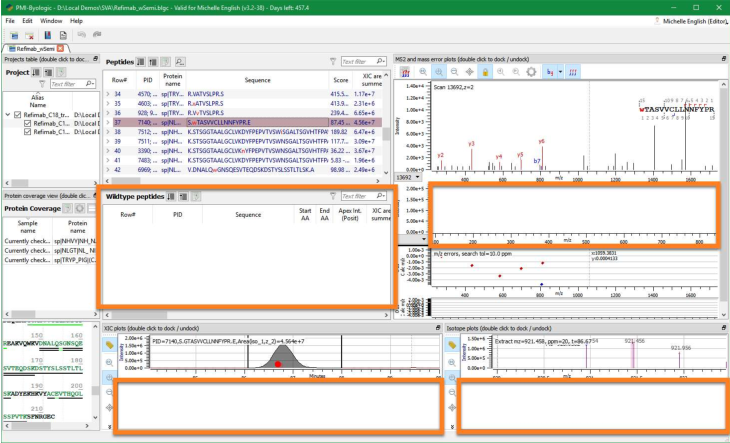Viewport: 730px width, 443px height.
Task: Click the document report toolbar icon
Action: [x=63, y=35]
